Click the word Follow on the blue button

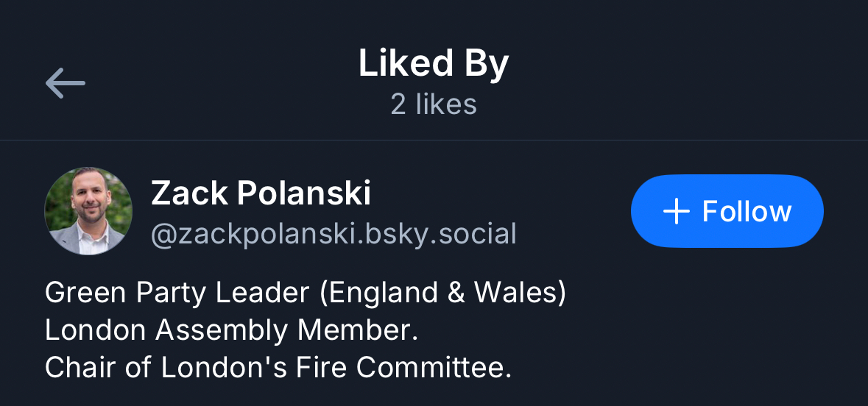click(x=747, y=212)
